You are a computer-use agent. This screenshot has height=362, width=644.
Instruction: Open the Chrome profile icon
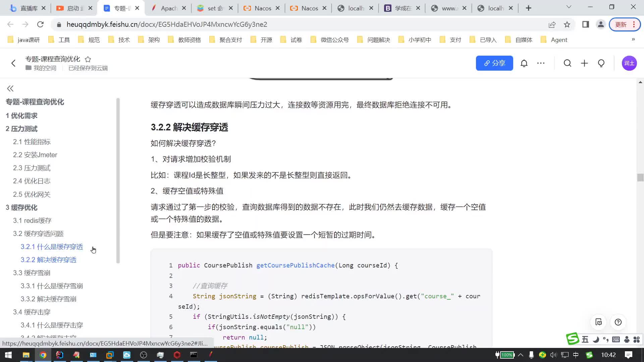click(x=601, y=24)
